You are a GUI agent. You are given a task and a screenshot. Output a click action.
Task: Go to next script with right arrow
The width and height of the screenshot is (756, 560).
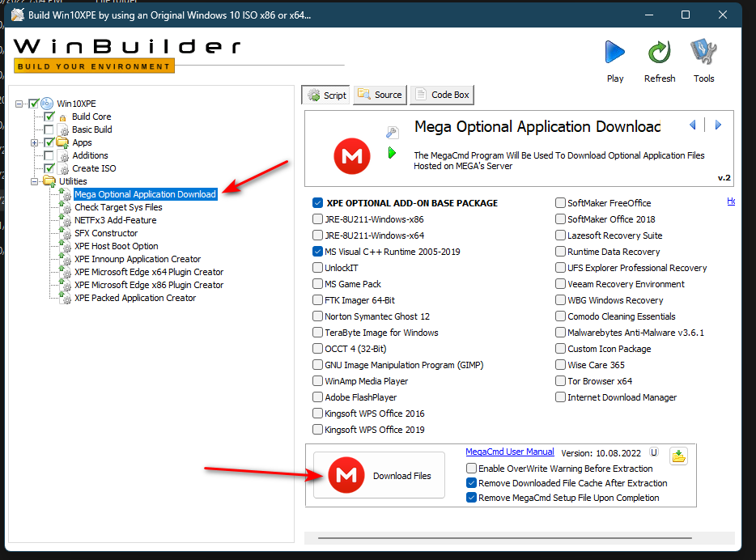(x=718, y=125)
